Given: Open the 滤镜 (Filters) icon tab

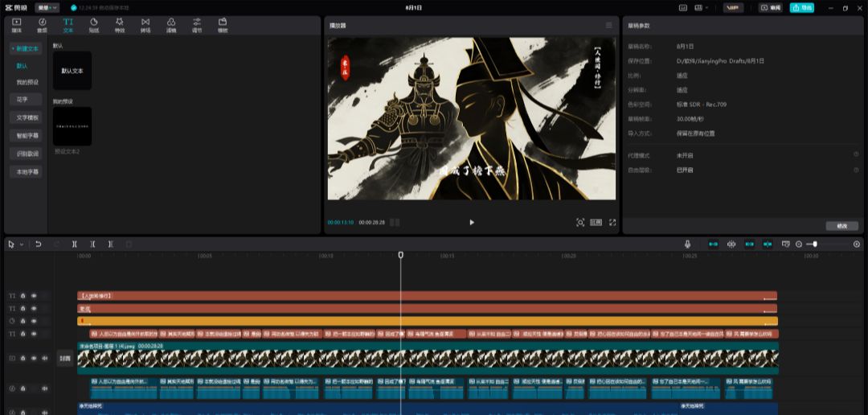Looking at the screenshot, I should coord(170,24).
